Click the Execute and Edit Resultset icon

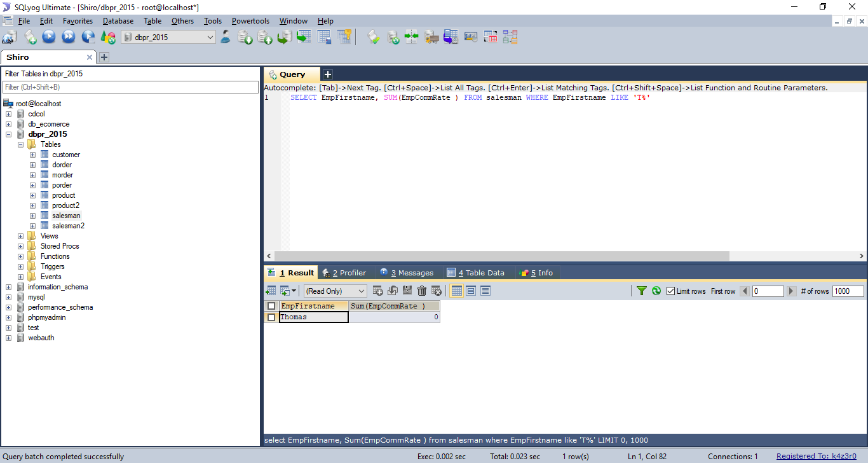(88, 37)
